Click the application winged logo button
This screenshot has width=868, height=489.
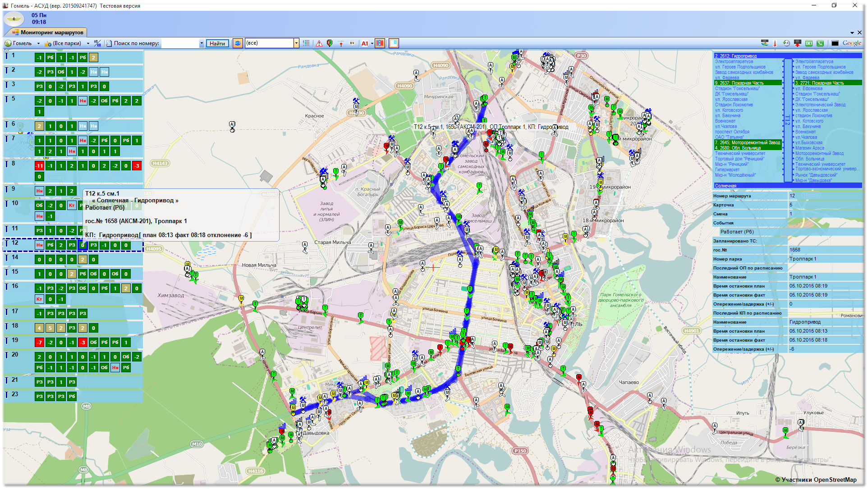[x=14, y=19]
